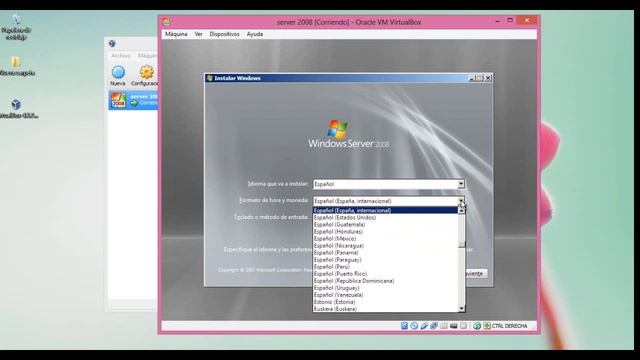This screenshot has height=360, width=640.
Task: Open the Ayuda menu
Action: [x=255, y=34]
